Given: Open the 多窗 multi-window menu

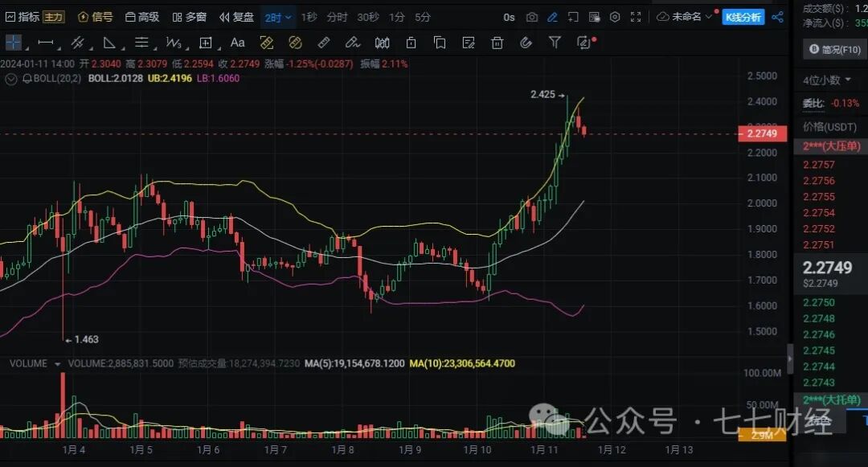Looking at the screenshot, I should pyautogui.click(x=190, y=17).
